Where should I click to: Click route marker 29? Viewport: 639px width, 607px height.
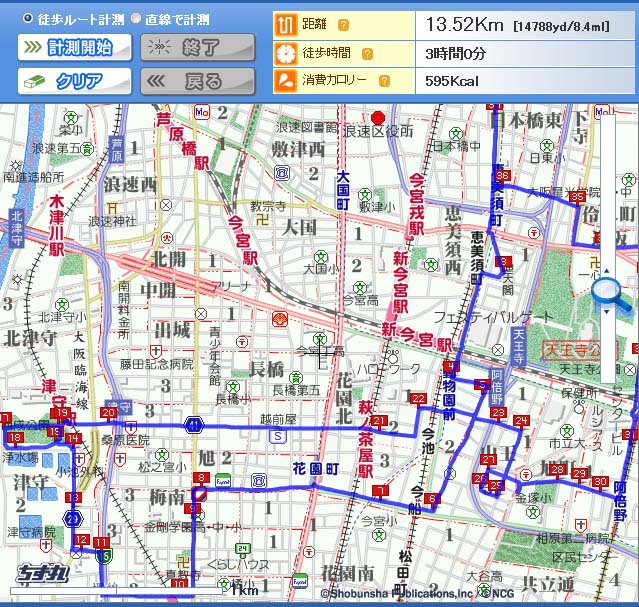click(579, 473)
